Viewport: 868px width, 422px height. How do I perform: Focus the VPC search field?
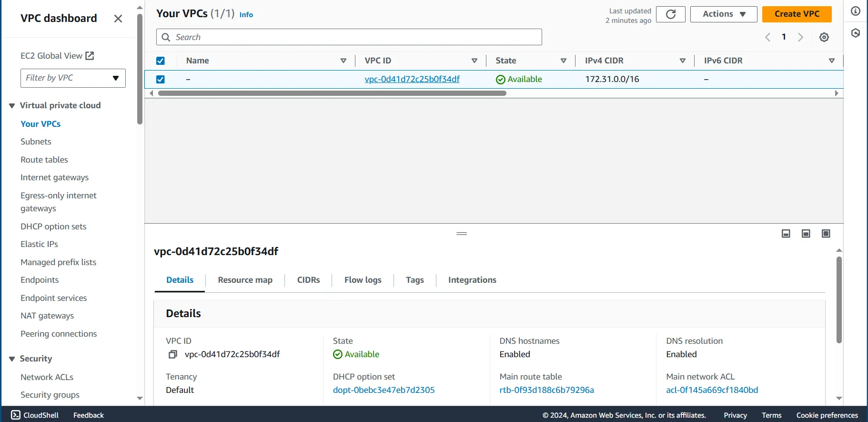[x=349, y=37]
